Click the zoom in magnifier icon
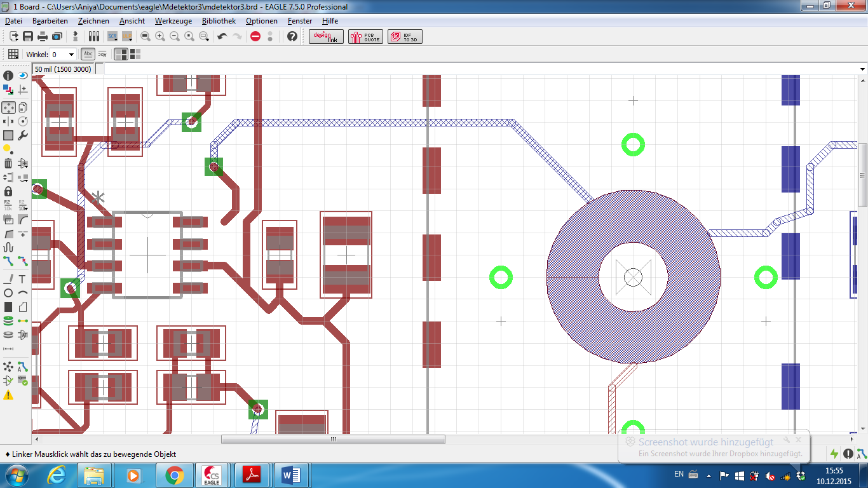 click(160, 36)
